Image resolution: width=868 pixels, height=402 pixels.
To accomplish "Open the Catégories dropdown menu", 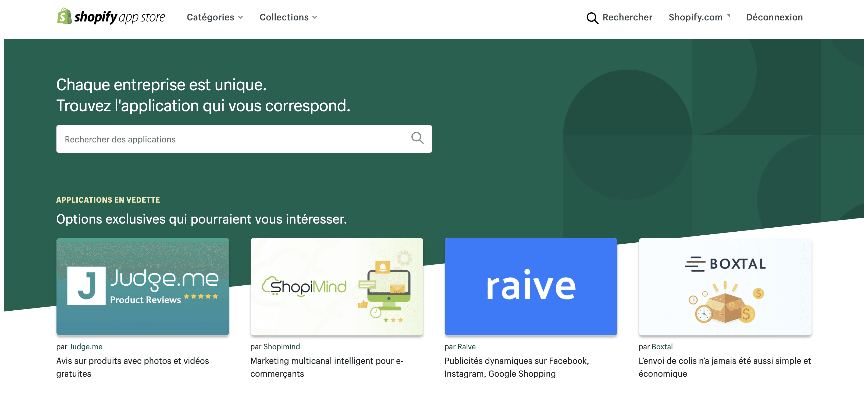I will click(215, 17).
